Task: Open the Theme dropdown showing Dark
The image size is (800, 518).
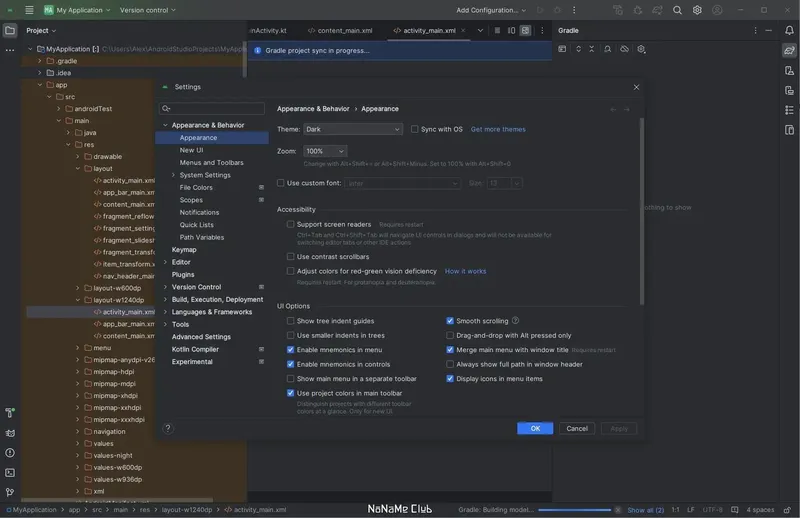Action: click(x=353, y=129)
